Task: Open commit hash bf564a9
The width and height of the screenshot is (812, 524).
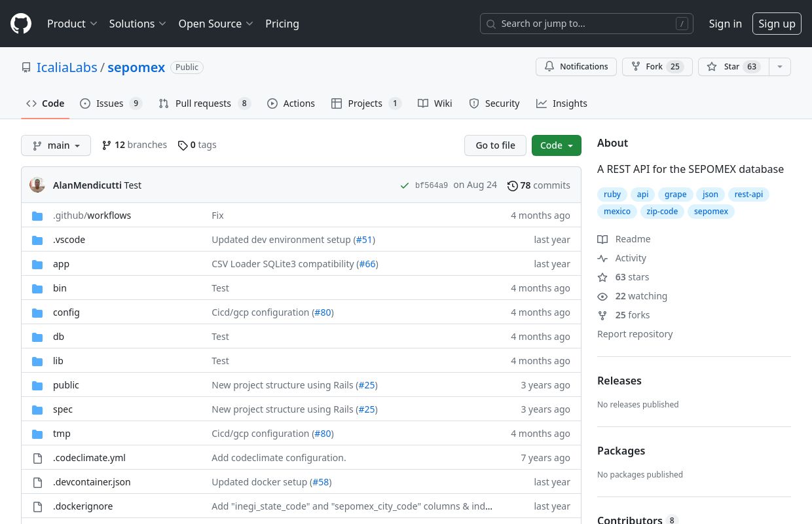Action: point(432,185)
